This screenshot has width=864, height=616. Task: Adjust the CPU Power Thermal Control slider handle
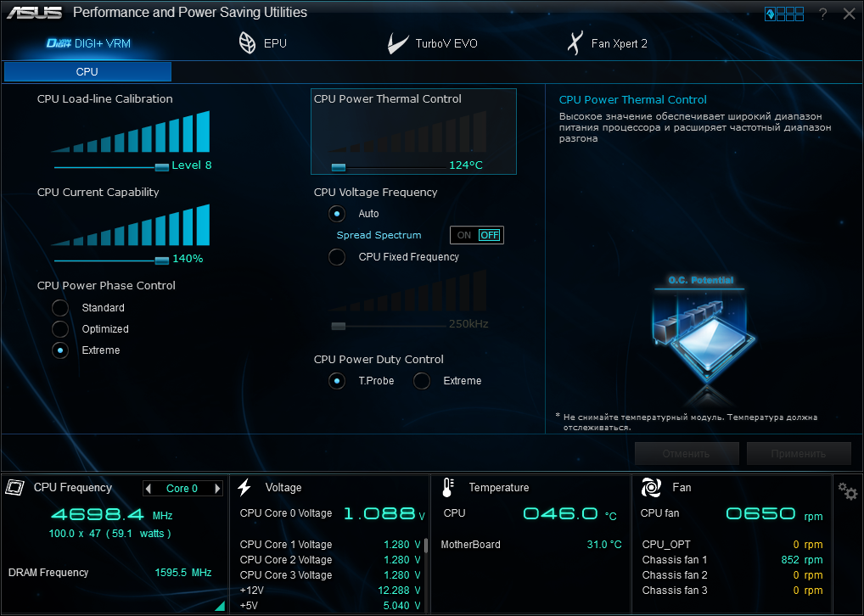point(339,167)
